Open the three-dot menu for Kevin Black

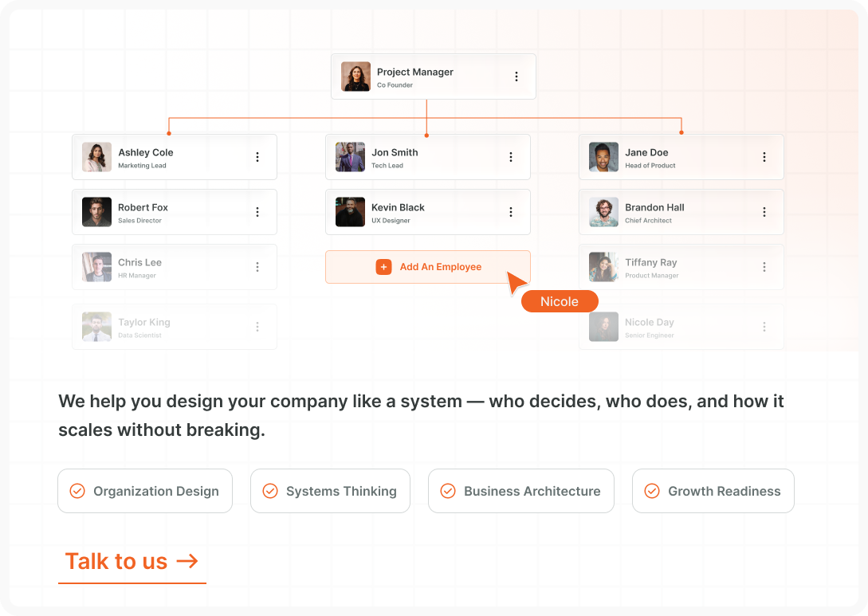click(511, 212)
